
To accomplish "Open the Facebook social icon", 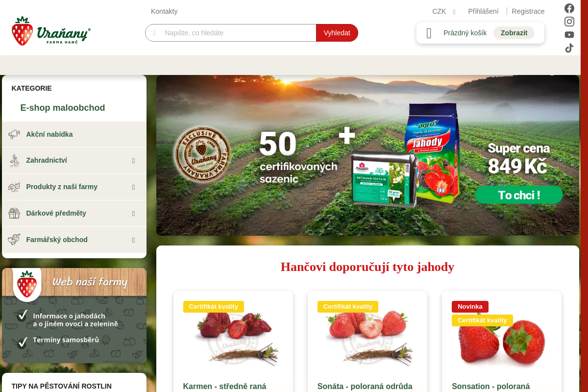I will (569, 8).
